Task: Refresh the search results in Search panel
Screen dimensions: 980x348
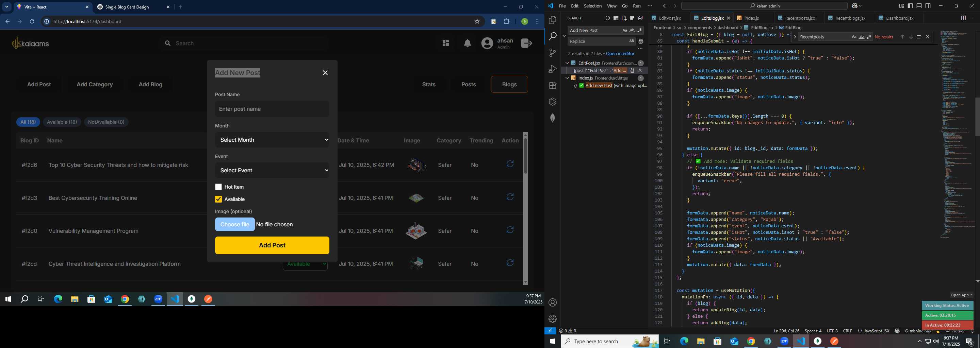Action: pos(607,18)
